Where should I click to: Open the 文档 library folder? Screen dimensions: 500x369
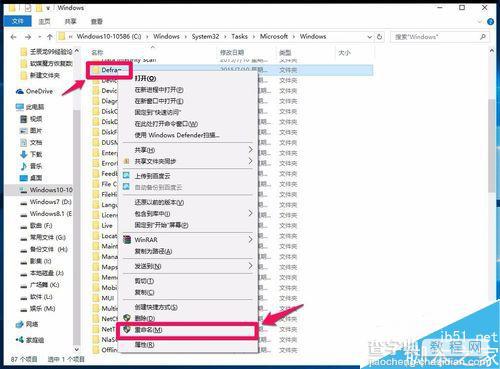tap(31, 142)
